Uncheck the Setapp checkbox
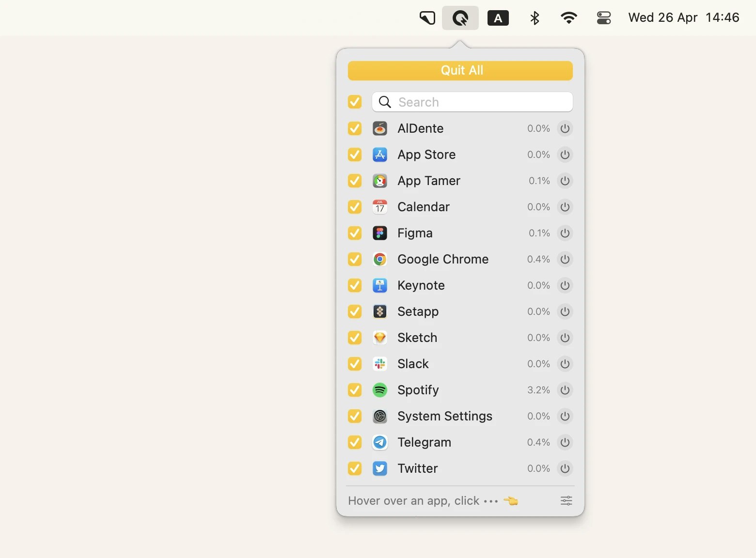Image resolution: width=756 pixels, height=558 pixels. [x=355, y=311]
